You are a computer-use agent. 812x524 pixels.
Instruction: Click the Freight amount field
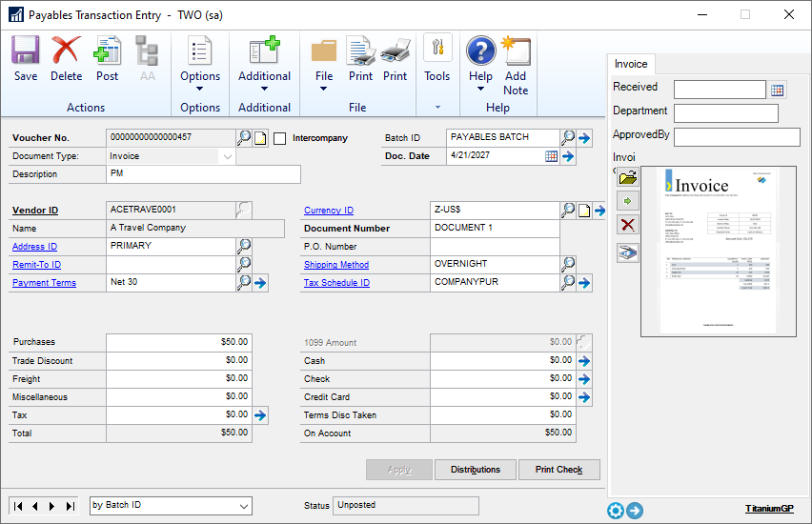(179, 378)
